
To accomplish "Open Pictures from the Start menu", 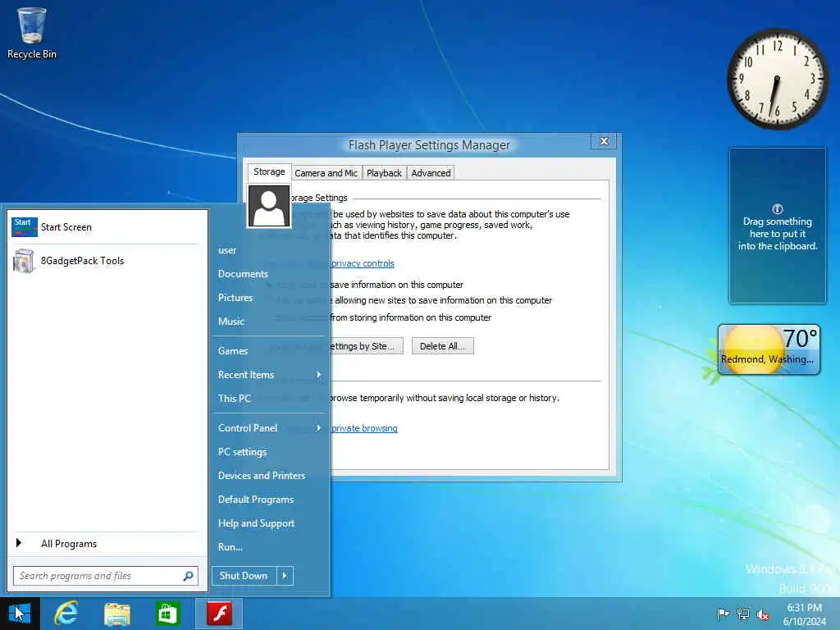I will pos(235,297).
